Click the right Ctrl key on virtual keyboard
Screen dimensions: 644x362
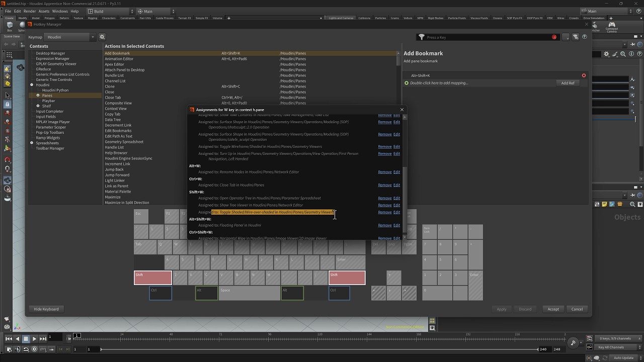click(x=339, y=293)
